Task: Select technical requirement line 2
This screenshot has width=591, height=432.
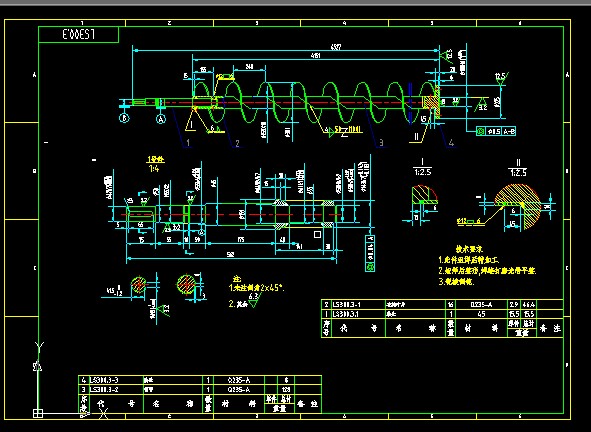Action: pos(487,271)
